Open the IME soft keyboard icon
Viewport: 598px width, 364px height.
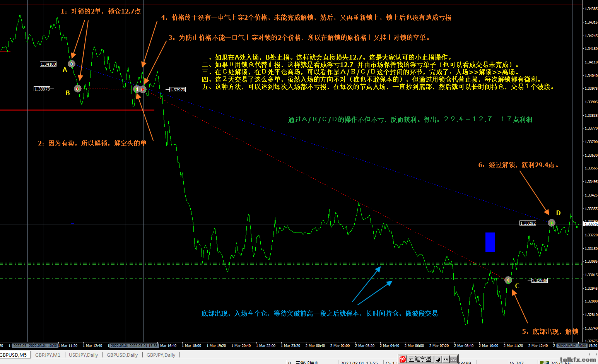click(454, 359)
